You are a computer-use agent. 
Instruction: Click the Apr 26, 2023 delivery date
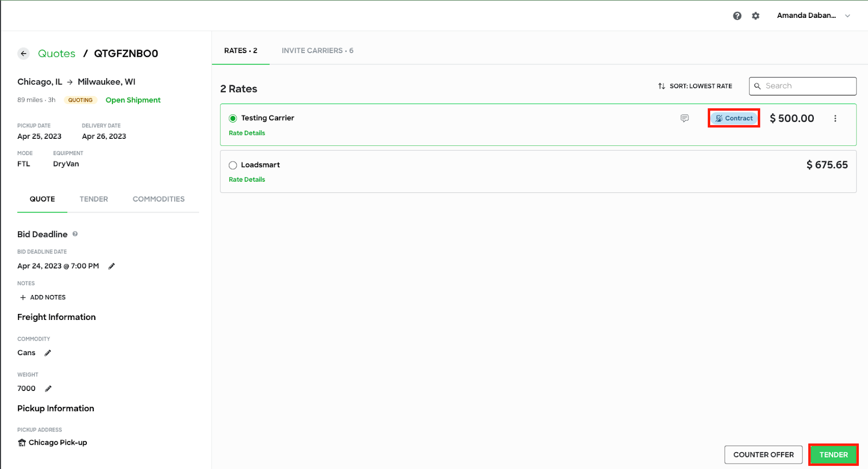click(104, 137)
